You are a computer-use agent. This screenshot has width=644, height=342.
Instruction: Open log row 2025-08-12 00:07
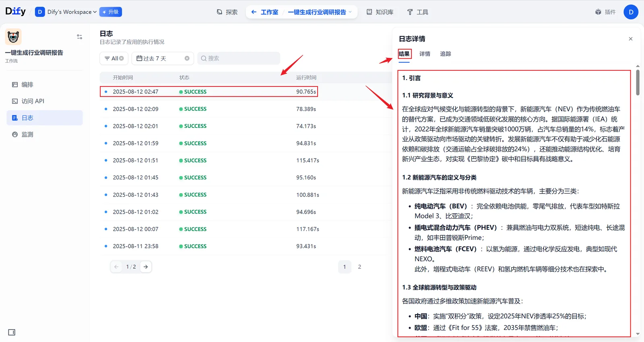coord(246,229)
